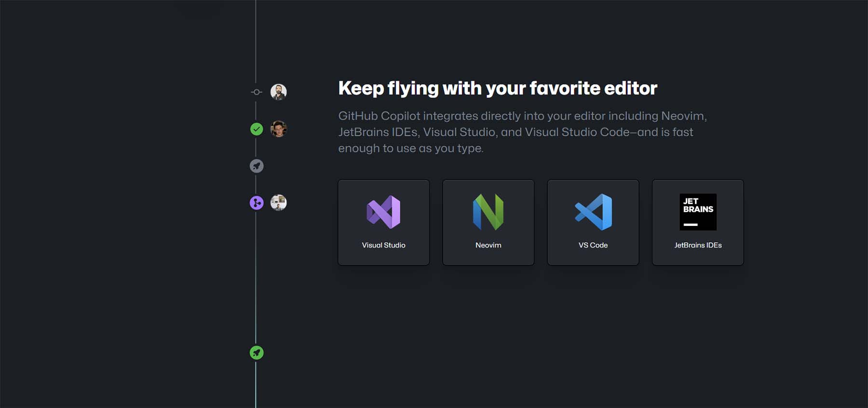The height and width of the screenshot is (408, 868).
Task: Click the paragraph line beginning 'GitHub Copilot integrates directly'
Action: 522,116
